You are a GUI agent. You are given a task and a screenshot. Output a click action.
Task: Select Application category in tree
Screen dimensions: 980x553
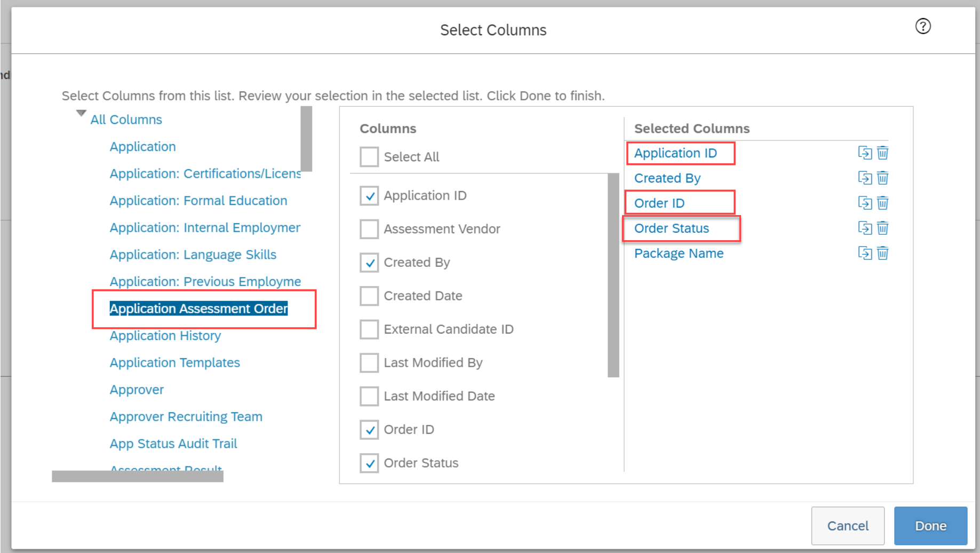coord(142,147)
